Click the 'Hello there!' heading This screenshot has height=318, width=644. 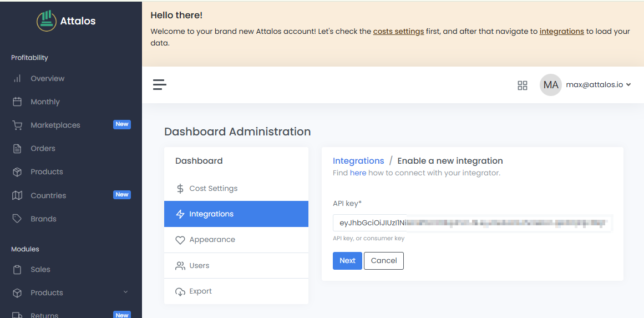tap(176, 16)
